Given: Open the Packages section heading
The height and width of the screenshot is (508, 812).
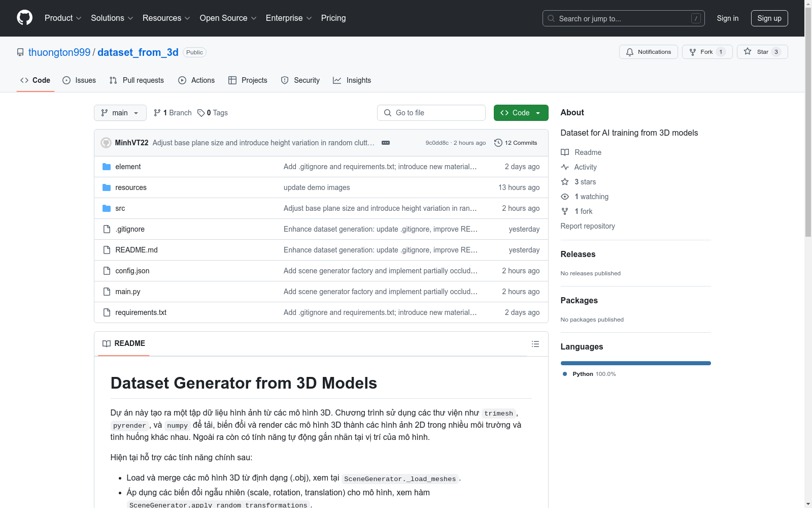Looking at the screenshot, I should click(579, 300).
